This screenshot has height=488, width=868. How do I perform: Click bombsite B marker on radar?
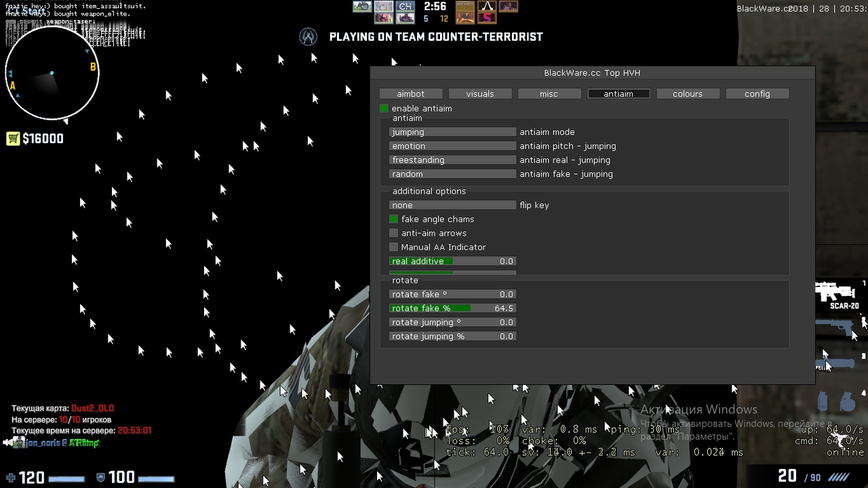(x=93, y=67)
